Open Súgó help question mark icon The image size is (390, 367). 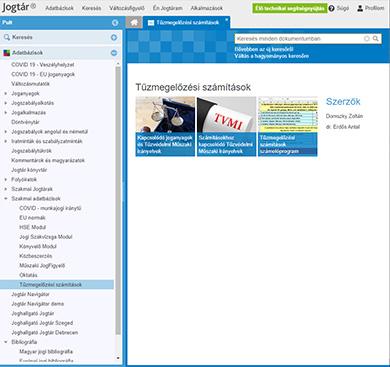[331, 8]
